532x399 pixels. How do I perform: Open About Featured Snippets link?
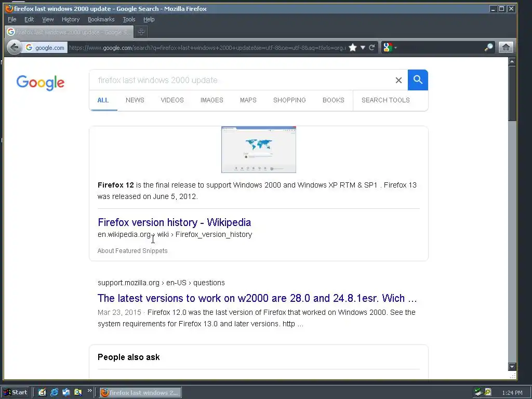point(132,251)
